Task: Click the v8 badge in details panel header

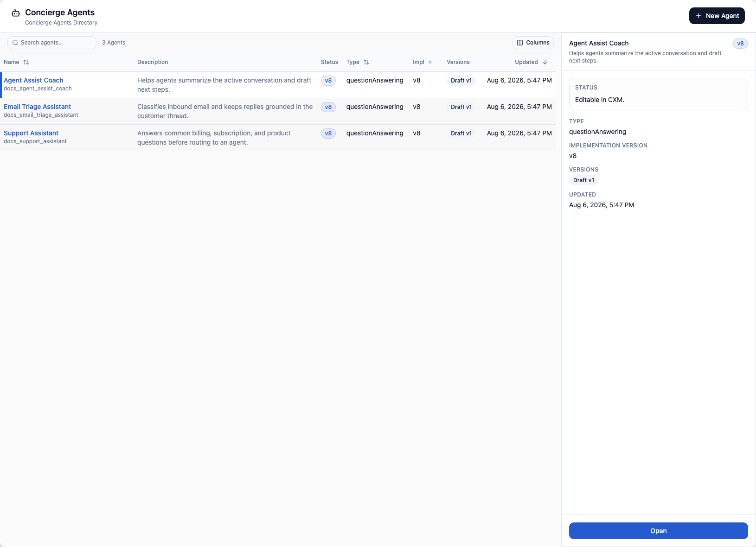Action: [x=740, y=44]
